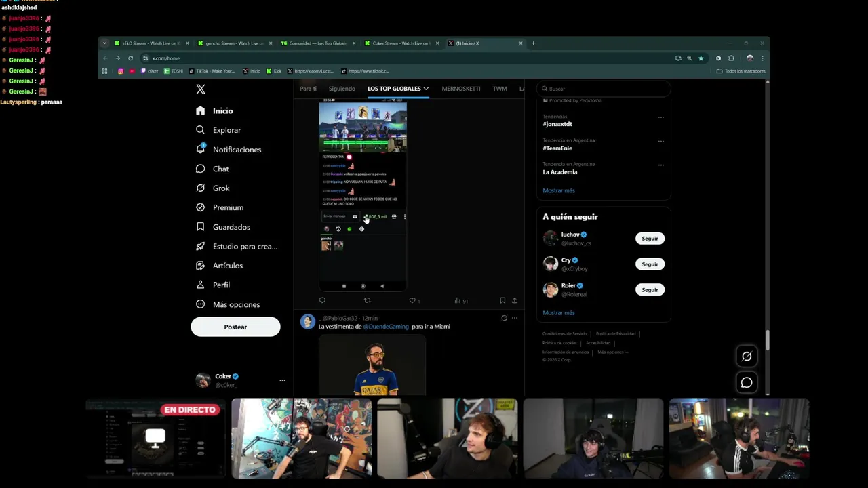Share the phone screenshot post
The width and height of the screenshot is (868, 488).
[515, 300]
